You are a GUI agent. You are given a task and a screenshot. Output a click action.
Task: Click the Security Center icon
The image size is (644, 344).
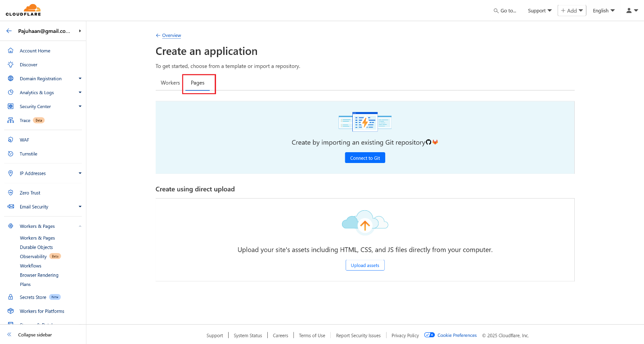[x=11, y=107]
